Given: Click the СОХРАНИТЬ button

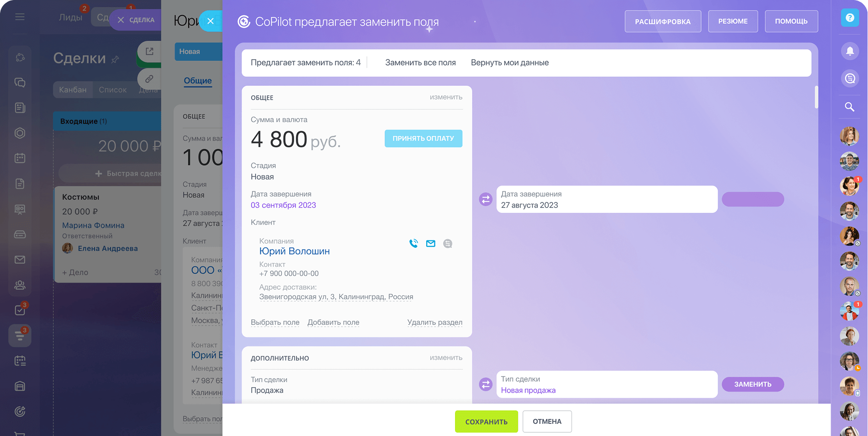Looking at the screenshot, I should click(486, 421).
